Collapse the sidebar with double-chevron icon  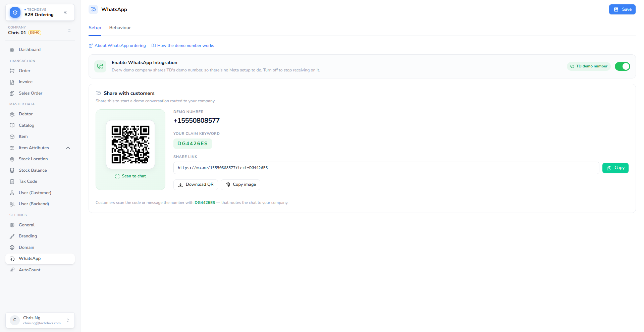(x=65, y=12)
